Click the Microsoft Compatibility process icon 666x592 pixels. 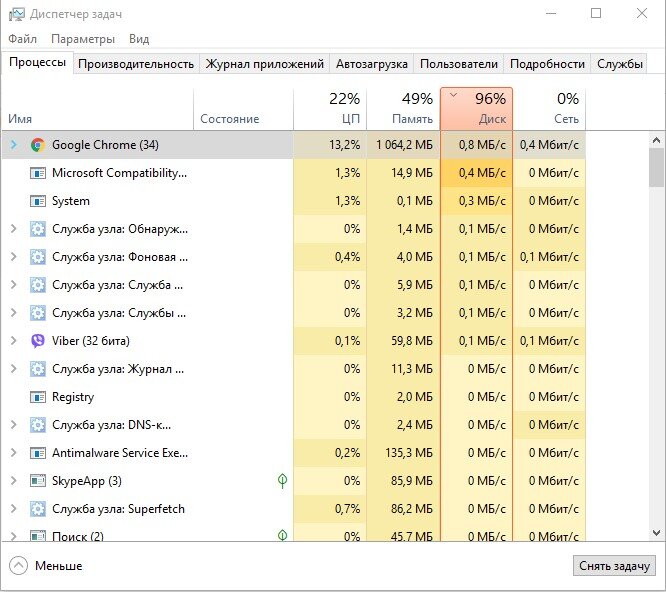(38, 173)
